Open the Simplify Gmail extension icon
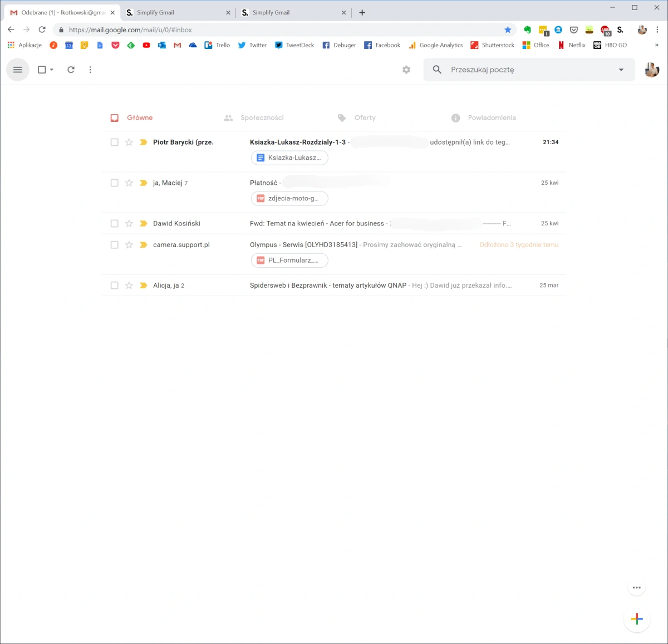Viewport: 668px width, 644px height. (x=620, y=30)
